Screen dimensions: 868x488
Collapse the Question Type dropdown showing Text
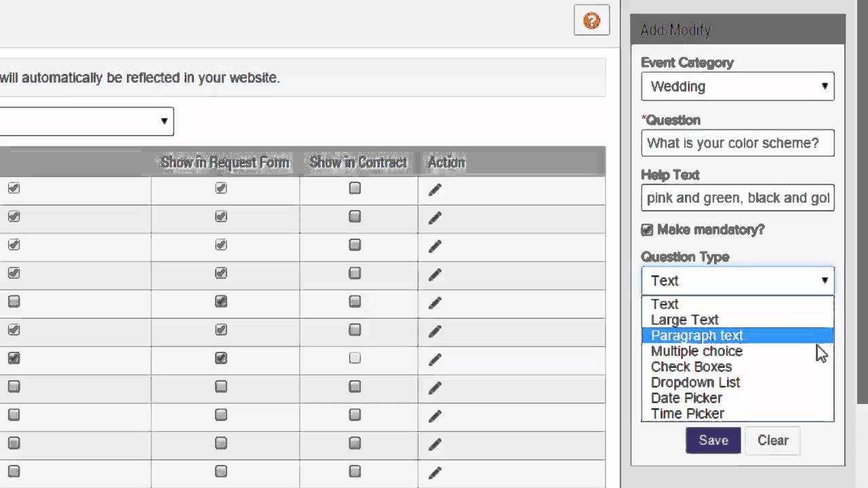coord(737,281)
